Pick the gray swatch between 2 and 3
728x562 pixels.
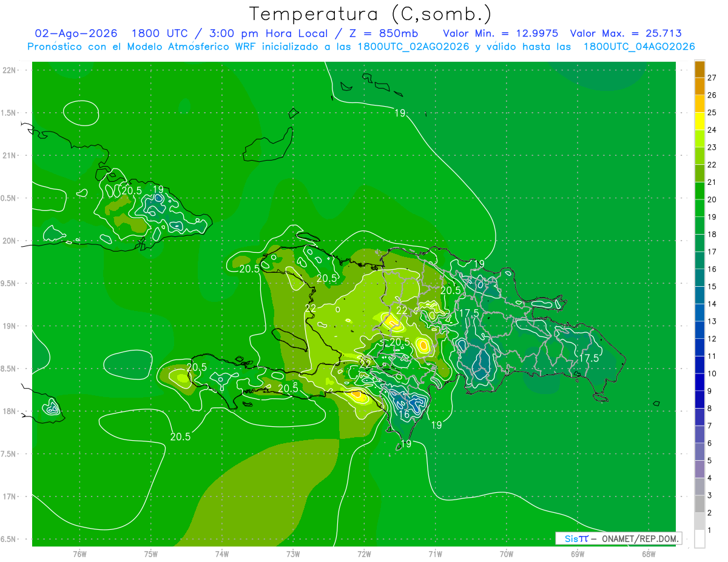coord(699,504)
